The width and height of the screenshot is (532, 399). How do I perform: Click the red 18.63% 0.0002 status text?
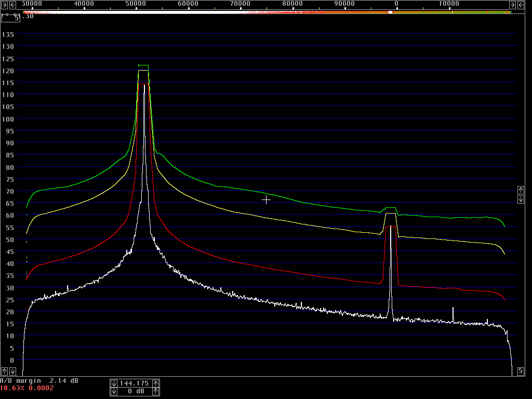pyautogui.click(x=27, y=388)
